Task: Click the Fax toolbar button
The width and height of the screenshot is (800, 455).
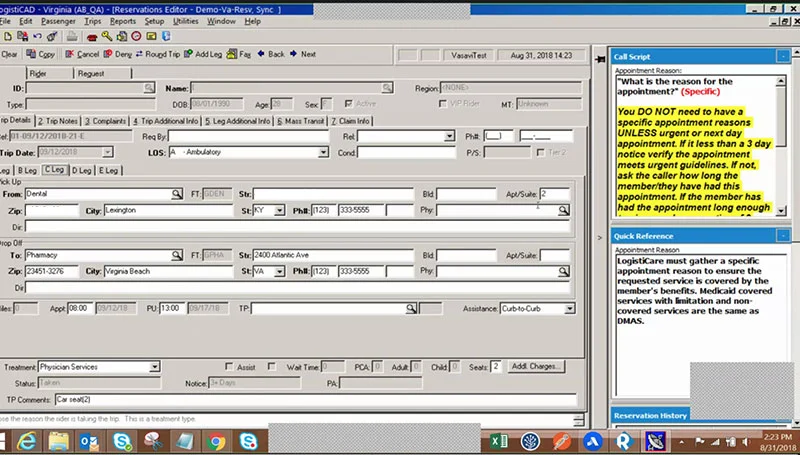Action: [239, 54]
